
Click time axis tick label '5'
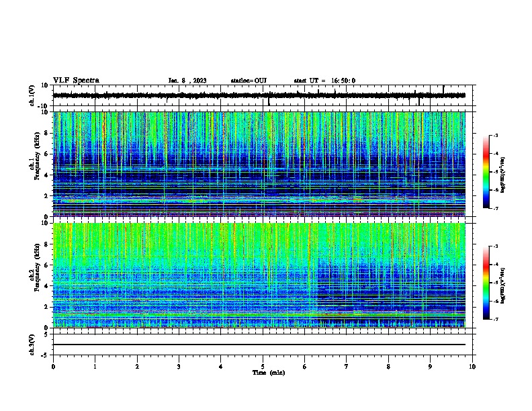[x=263, y=367]
